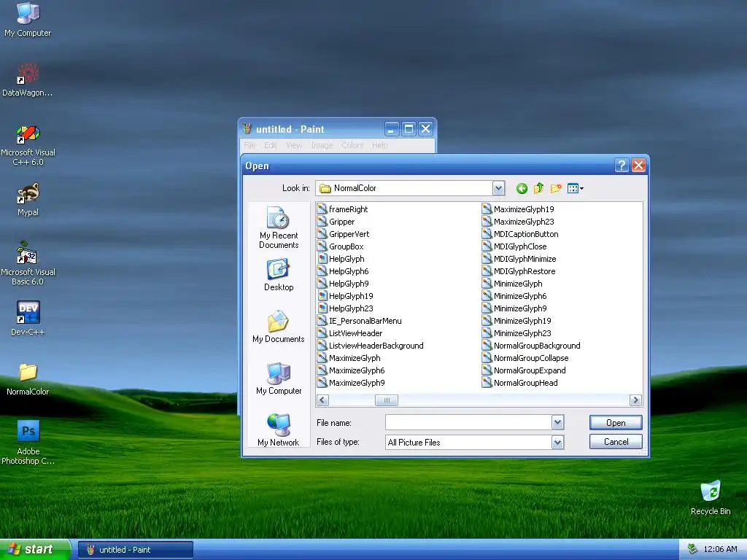Expand the File name dropdown arrow
This screenshot has height=560, width=747.
[558, 422]
